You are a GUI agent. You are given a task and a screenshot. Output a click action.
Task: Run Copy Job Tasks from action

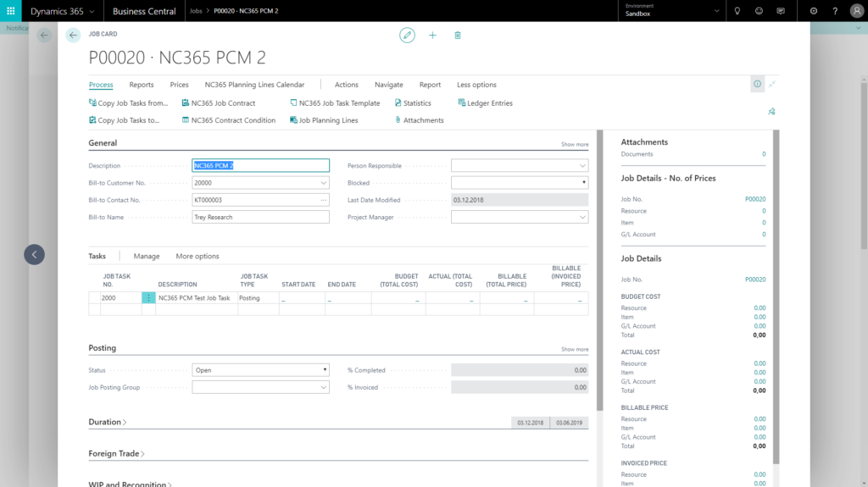(129, 103)
